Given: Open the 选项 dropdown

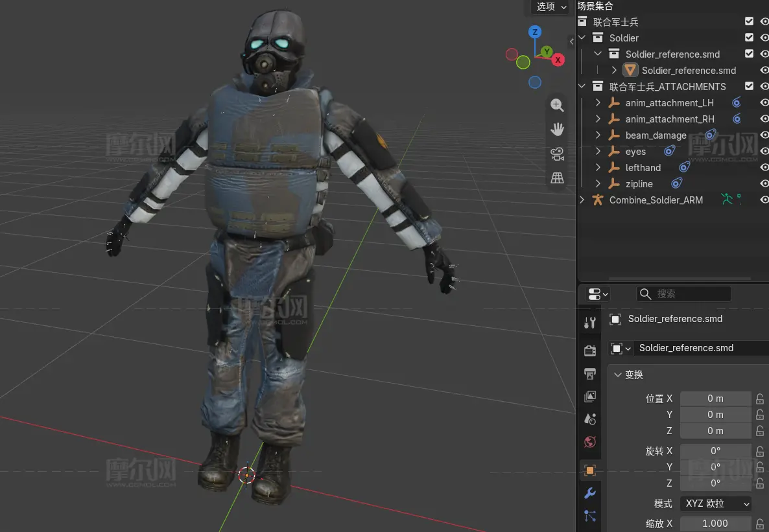Looking at the screenshot, I should click(x=550, y=7).
